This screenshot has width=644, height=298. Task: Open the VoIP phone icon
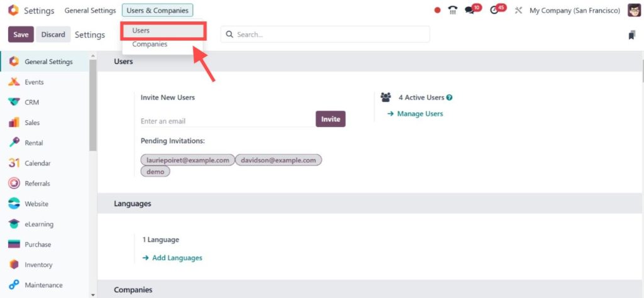453,11
